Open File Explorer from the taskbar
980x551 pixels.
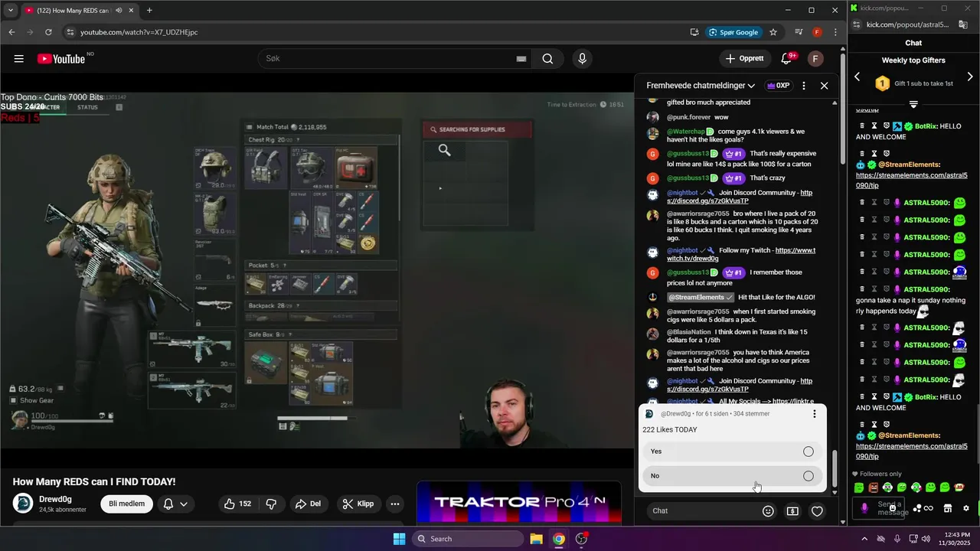(x=536, y=539)
